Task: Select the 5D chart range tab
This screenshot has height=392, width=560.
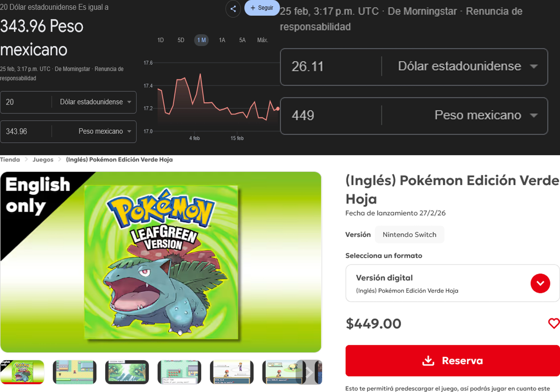Action: click(x=181, y=40)
